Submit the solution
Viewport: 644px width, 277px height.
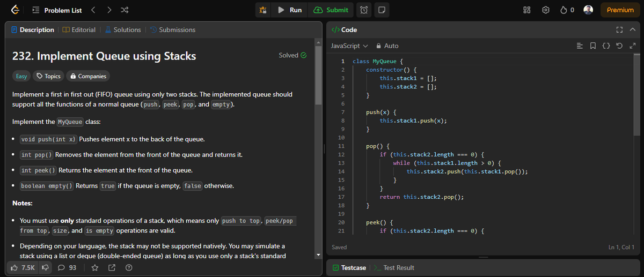coord(331,10)
